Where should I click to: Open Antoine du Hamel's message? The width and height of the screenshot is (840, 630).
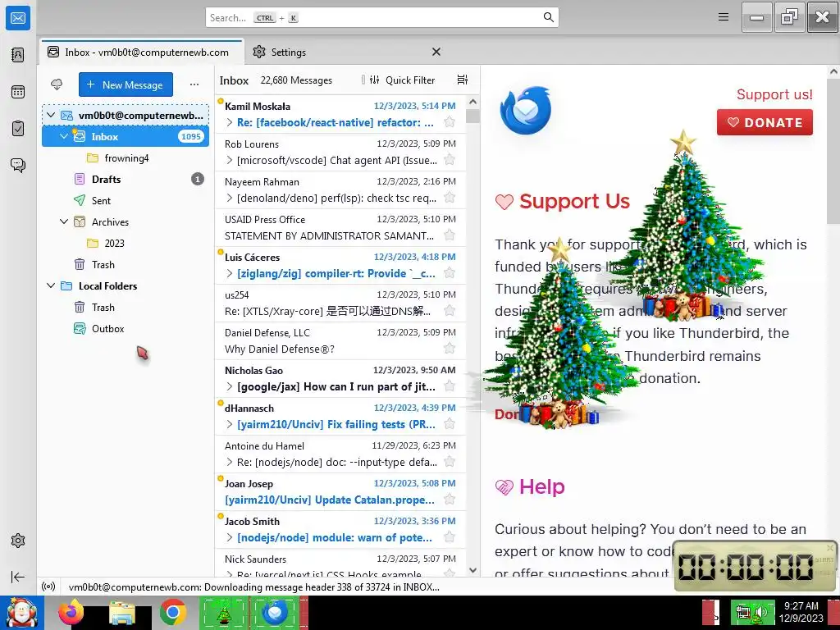tap(340, 454)
